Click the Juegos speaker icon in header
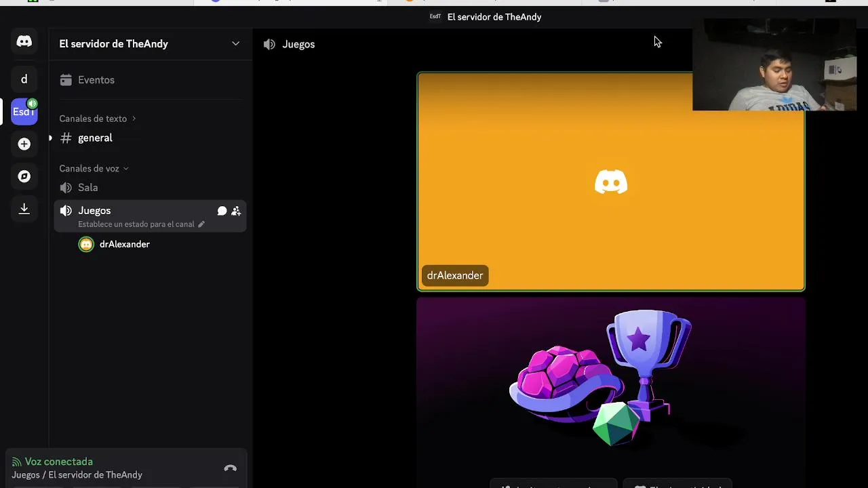 (269, 44)
